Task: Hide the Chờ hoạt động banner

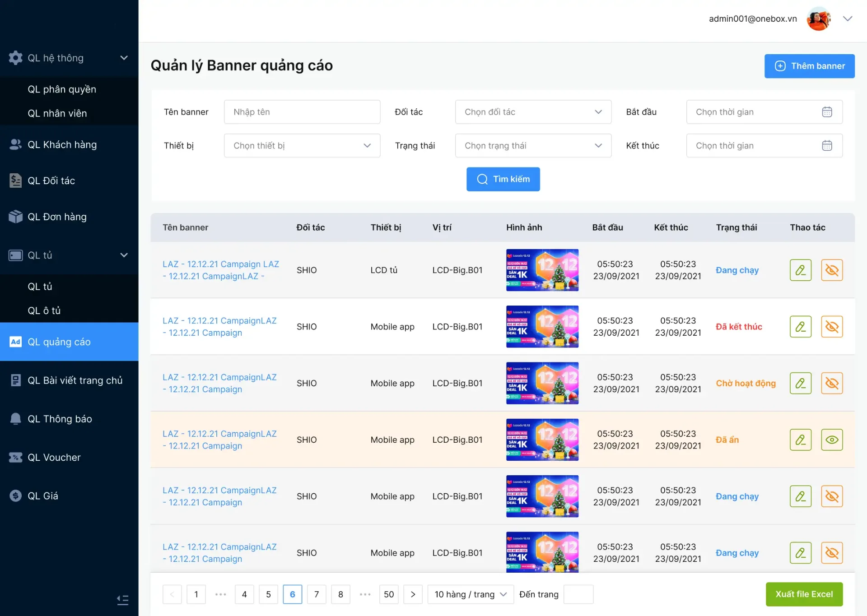Action: click(x=832, y=383)
